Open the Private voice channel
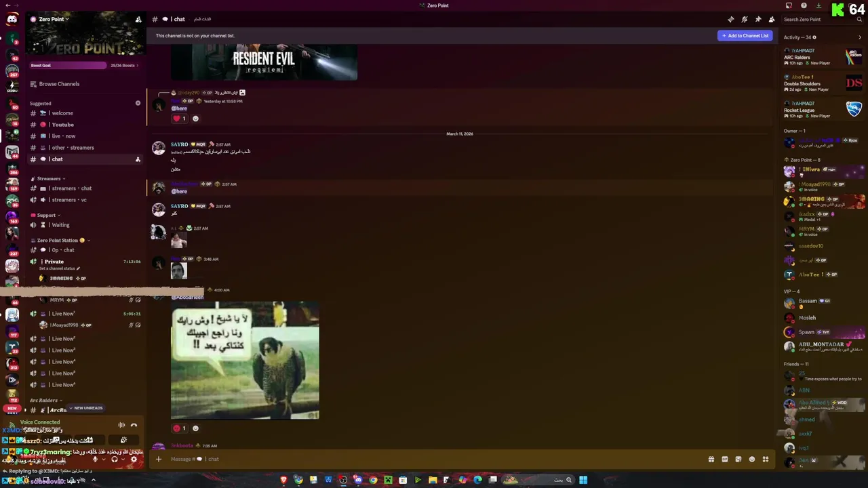868x488 pixels. (x=85, y=264)
